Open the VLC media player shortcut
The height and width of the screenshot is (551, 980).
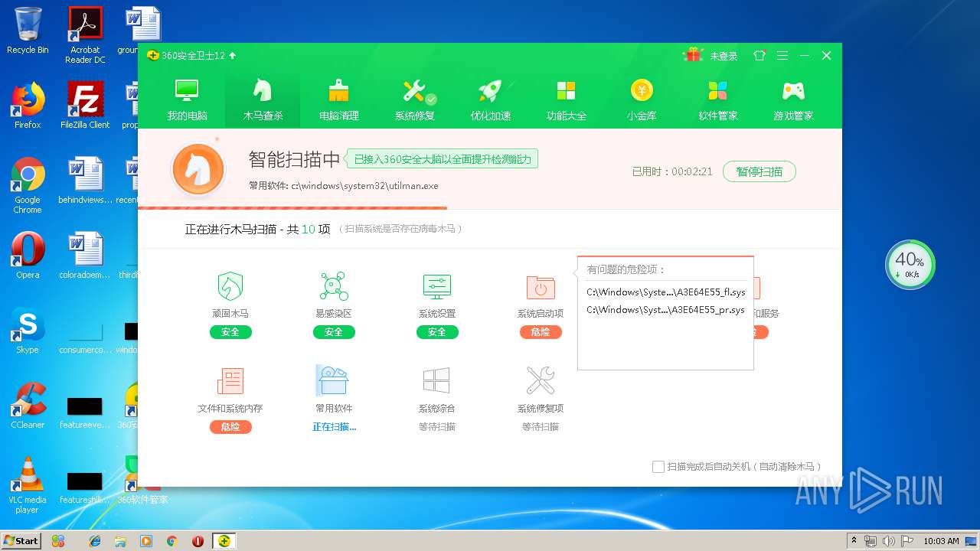coord(28,485)
